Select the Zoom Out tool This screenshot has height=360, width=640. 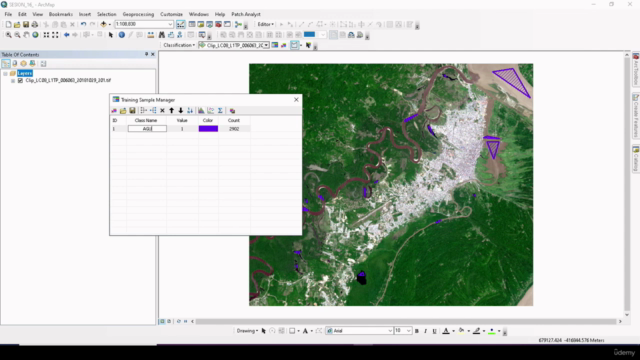(x=17, y=35)
